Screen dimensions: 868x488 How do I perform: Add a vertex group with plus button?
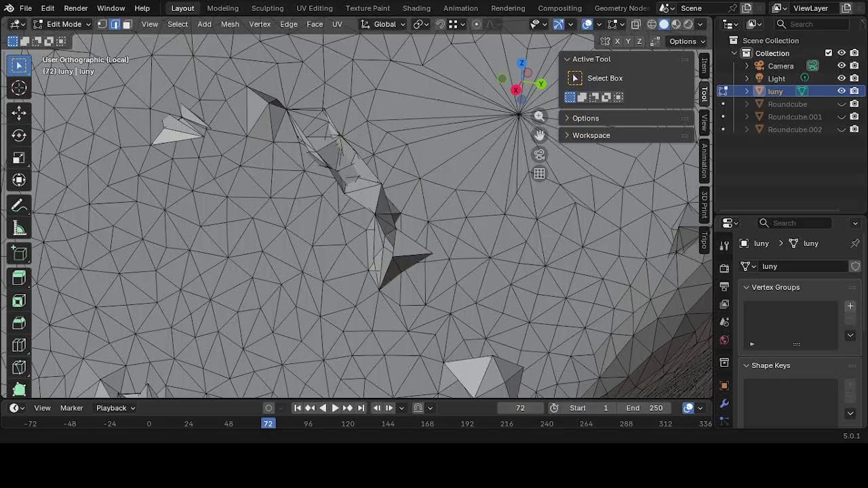click(850, 306)
